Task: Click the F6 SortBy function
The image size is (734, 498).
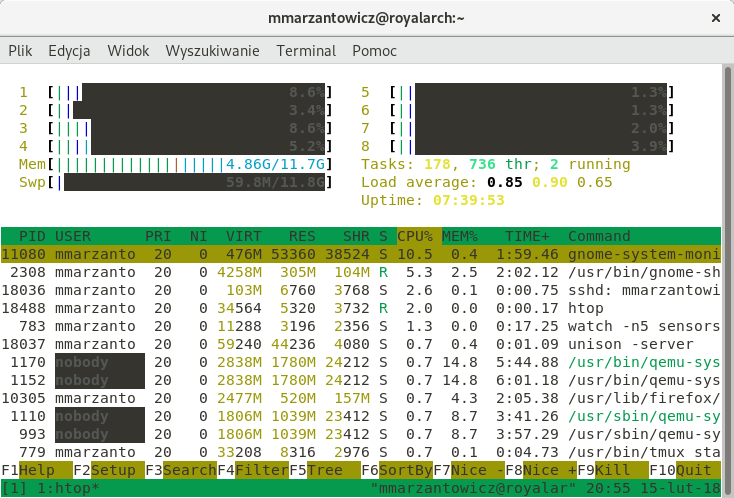Action: click(397, 470)
